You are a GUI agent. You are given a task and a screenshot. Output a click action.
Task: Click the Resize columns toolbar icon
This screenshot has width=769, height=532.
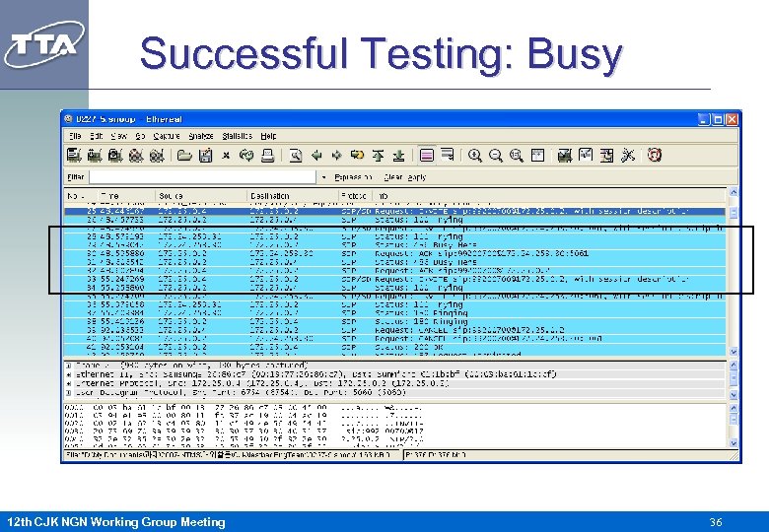pos(537,156)
